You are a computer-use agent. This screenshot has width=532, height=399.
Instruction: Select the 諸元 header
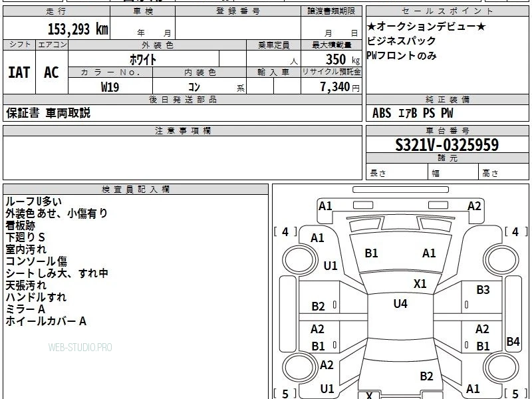click(447, 158)
